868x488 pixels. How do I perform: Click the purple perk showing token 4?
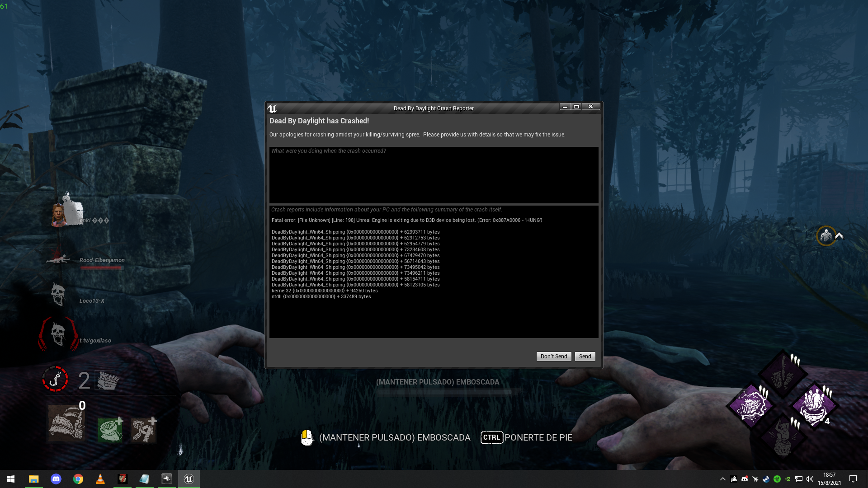[815, 406]
